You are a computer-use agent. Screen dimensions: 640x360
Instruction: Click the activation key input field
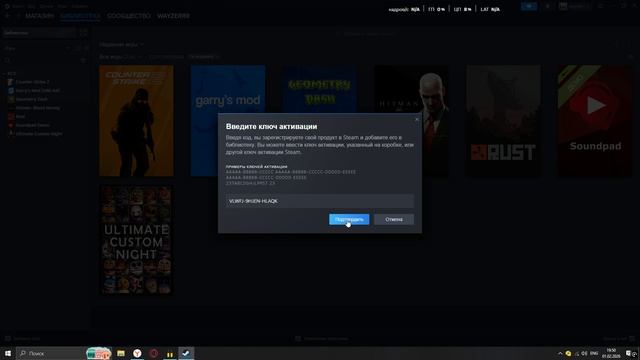[x=320, y=201]
